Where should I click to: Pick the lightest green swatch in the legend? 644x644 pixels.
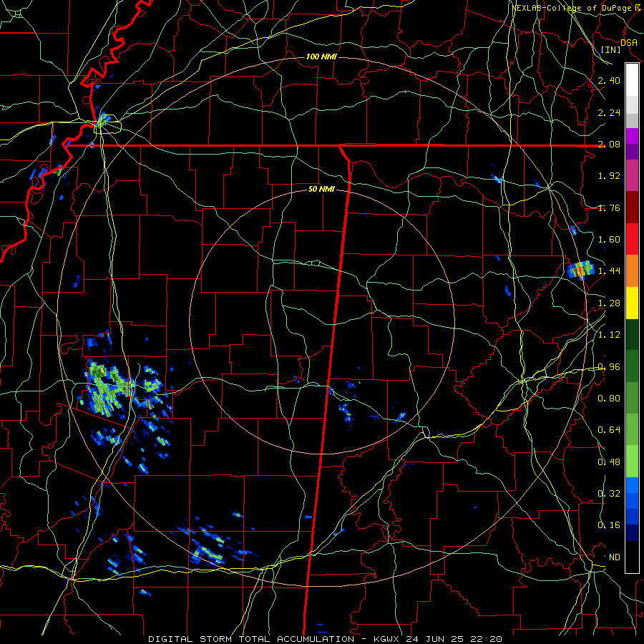(x=632, y=462)
